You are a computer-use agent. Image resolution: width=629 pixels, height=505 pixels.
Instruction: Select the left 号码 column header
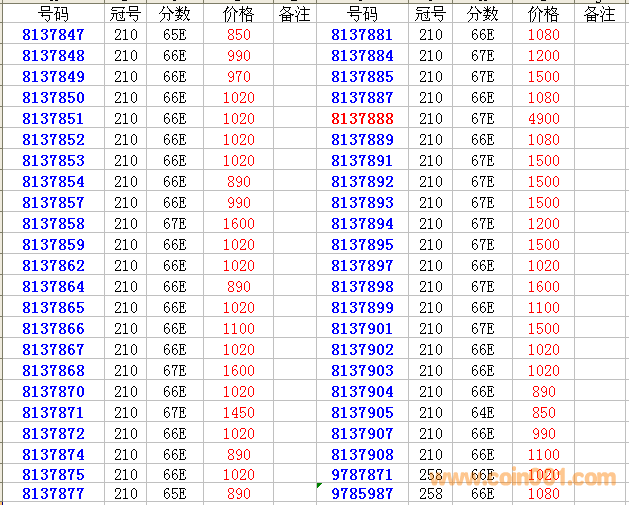[x=53, y=14]
